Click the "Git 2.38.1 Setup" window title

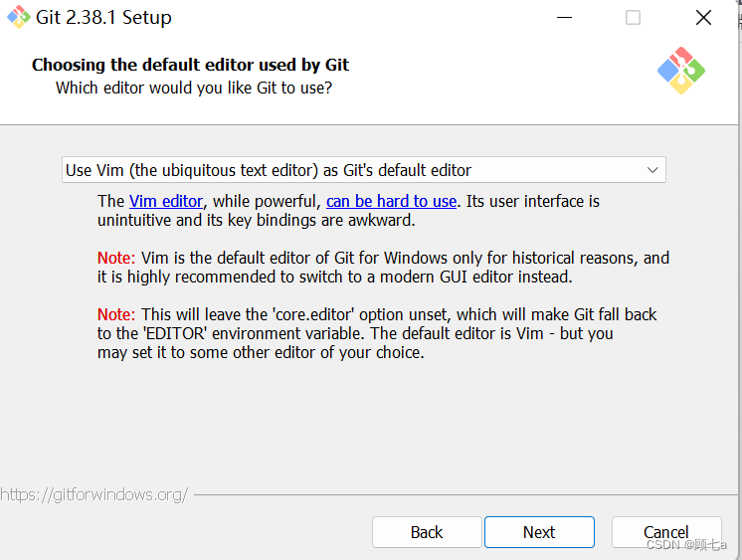pos(103,18)
